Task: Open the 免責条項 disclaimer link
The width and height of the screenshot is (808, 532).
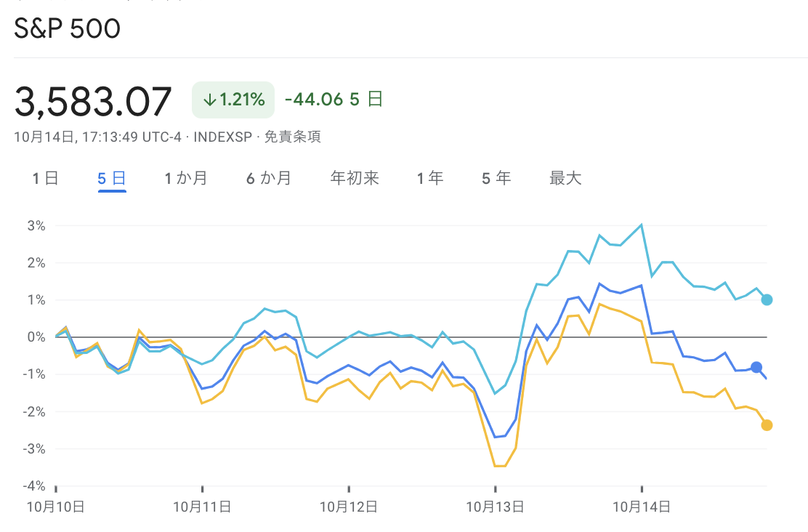Action: (x=293, y=137)
